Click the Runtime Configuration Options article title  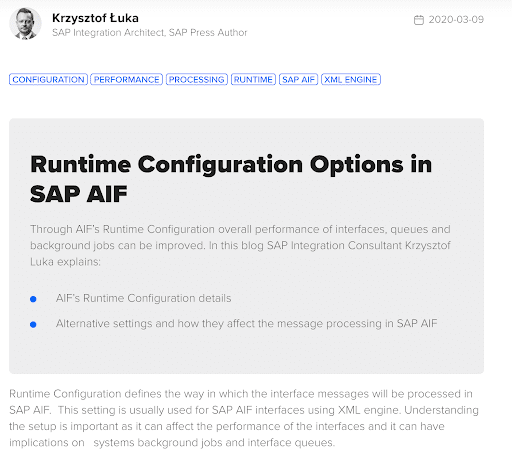click(x=231, y=179)
